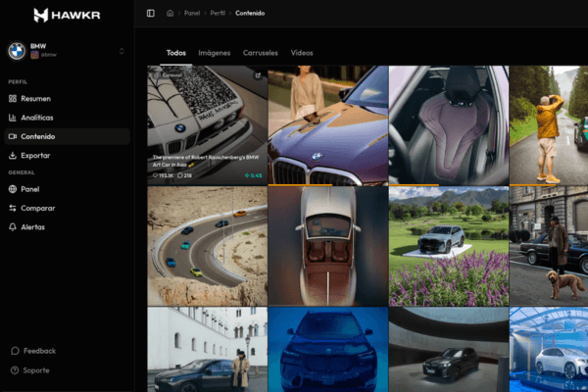Open the Exportar section

coord(35,156)
